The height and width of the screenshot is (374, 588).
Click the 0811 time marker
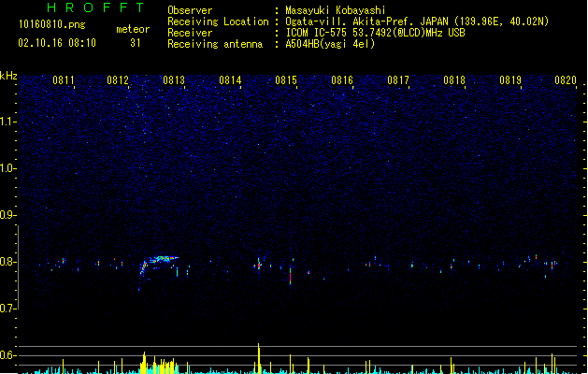(64, 80)
